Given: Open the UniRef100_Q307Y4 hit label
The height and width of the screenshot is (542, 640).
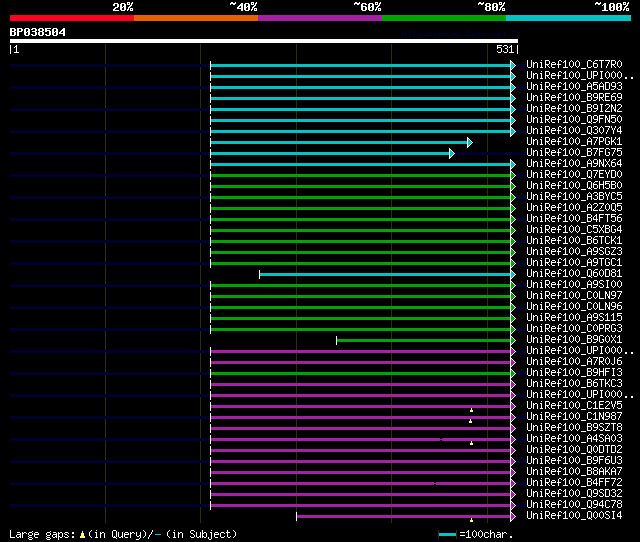Looking at the screenshot, I should coord(574,131).
